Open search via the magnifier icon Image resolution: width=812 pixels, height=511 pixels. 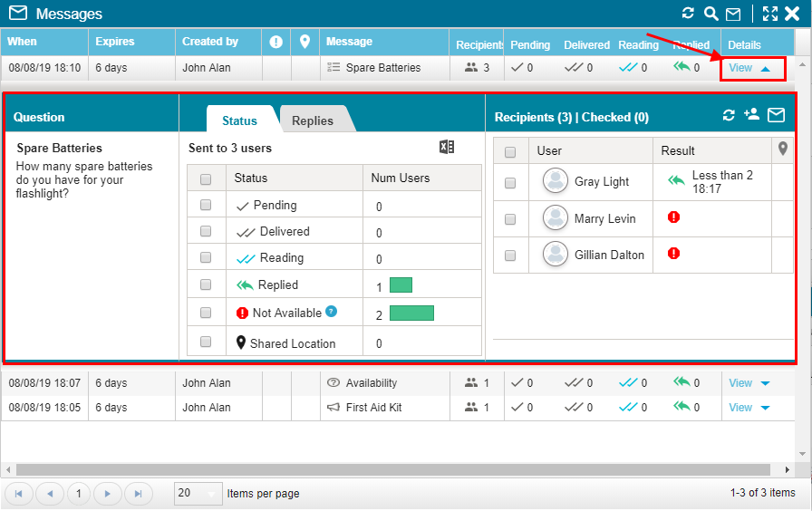click(x=711, y=14)
